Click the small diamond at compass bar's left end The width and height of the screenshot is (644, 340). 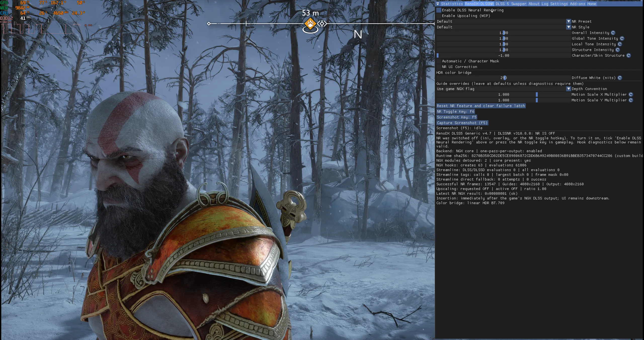pyautogui.click(x=209, y=24)
